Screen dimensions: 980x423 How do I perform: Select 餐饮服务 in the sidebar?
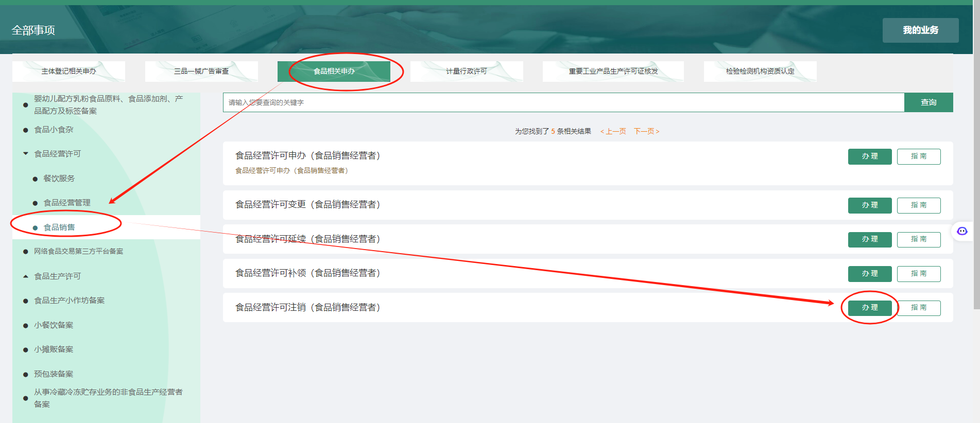pos(59,179)
